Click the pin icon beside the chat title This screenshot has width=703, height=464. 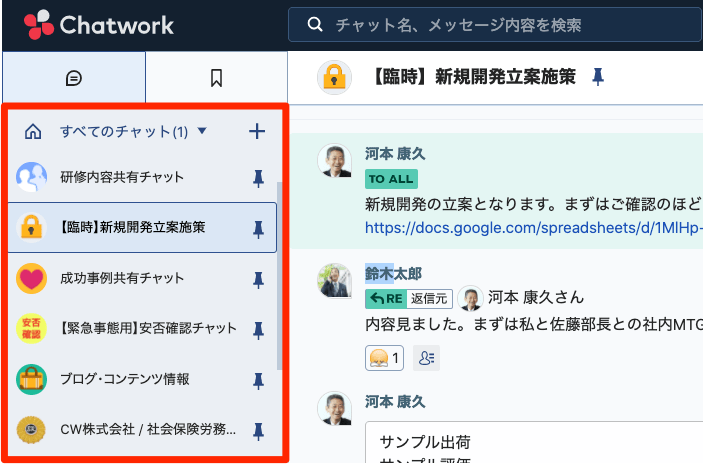click(x=598, y=77)
